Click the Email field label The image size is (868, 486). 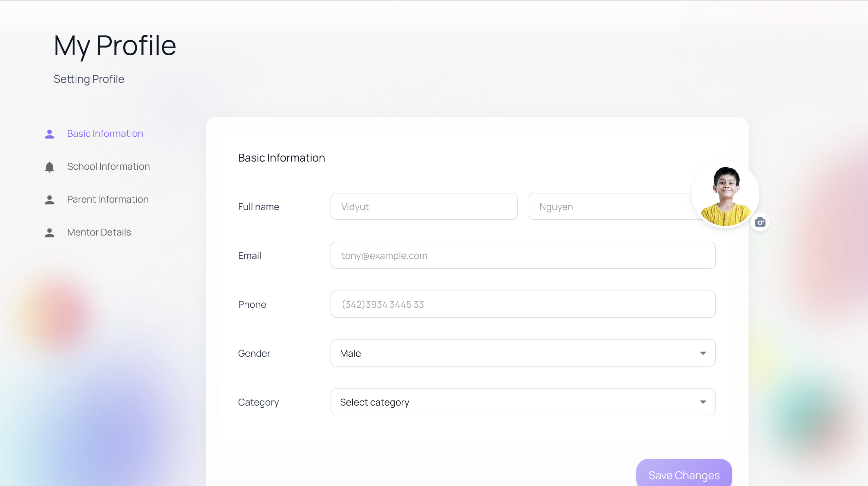coord(249,256)
